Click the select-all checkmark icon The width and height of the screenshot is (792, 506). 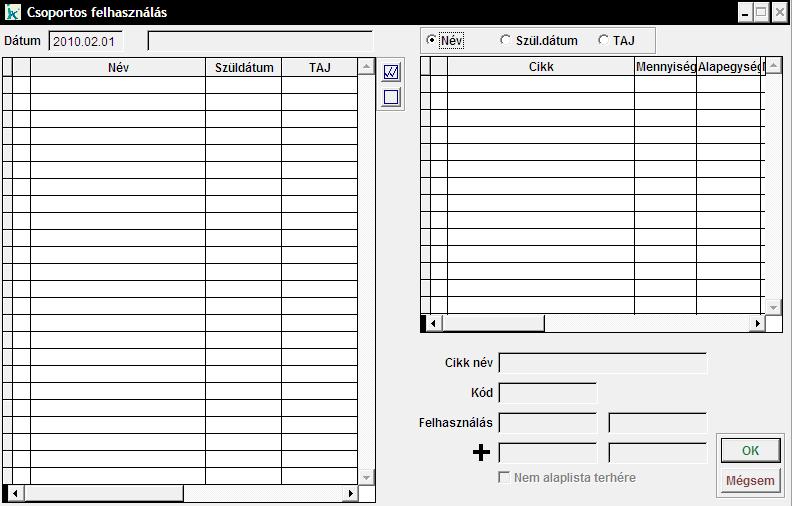click(x=392, y=73)
